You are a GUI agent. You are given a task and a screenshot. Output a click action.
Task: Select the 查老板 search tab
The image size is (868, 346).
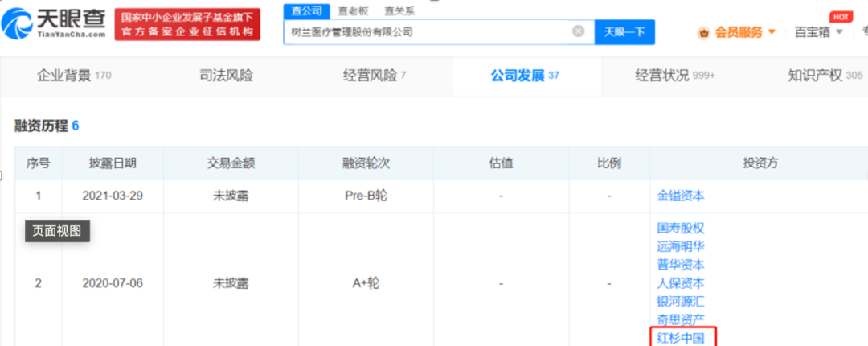pos(352,10)
